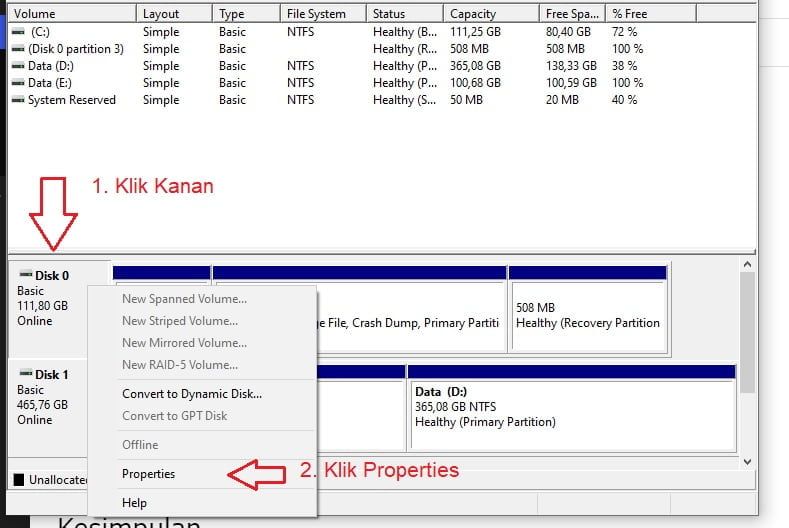This screenshot has height=528, width=789.
Task: Click the Disk 1 drive icon
Action: 26,373
